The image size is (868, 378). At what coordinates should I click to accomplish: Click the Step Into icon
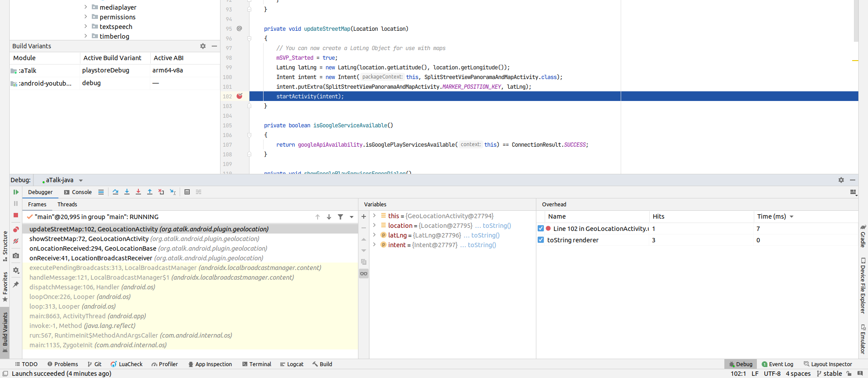127,192
